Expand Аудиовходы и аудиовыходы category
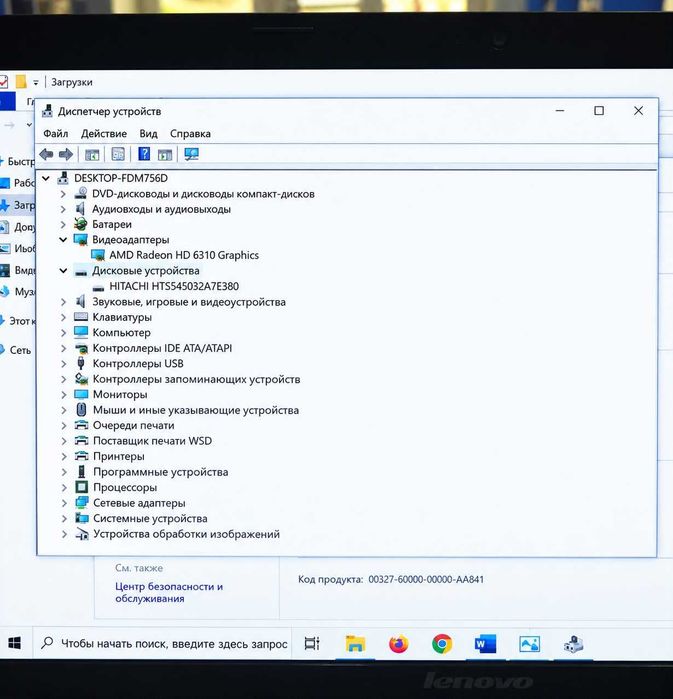This screenshot has height=699, width=673. pos(63,209)
